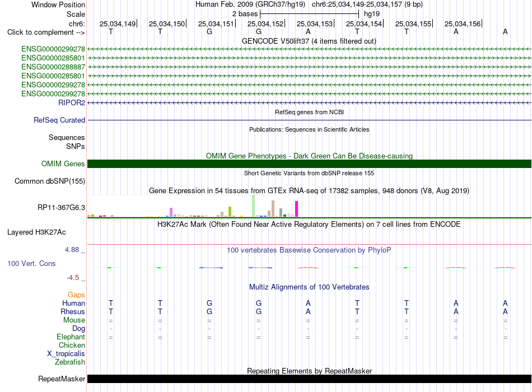Click the magenta bar in GTEx chart
The width and height of the screenshot is (532, 392).
(x=297, y=209)
